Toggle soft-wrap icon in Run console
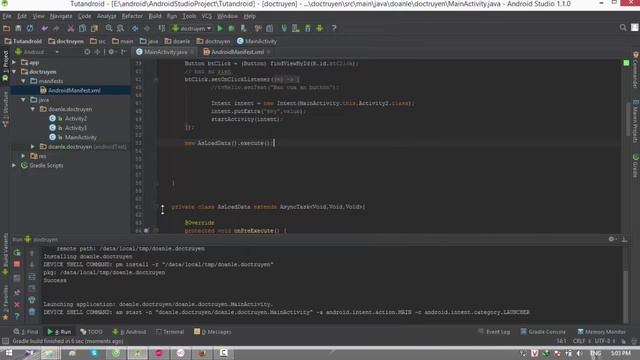This screenshot has width=640, height=360. 32,277
